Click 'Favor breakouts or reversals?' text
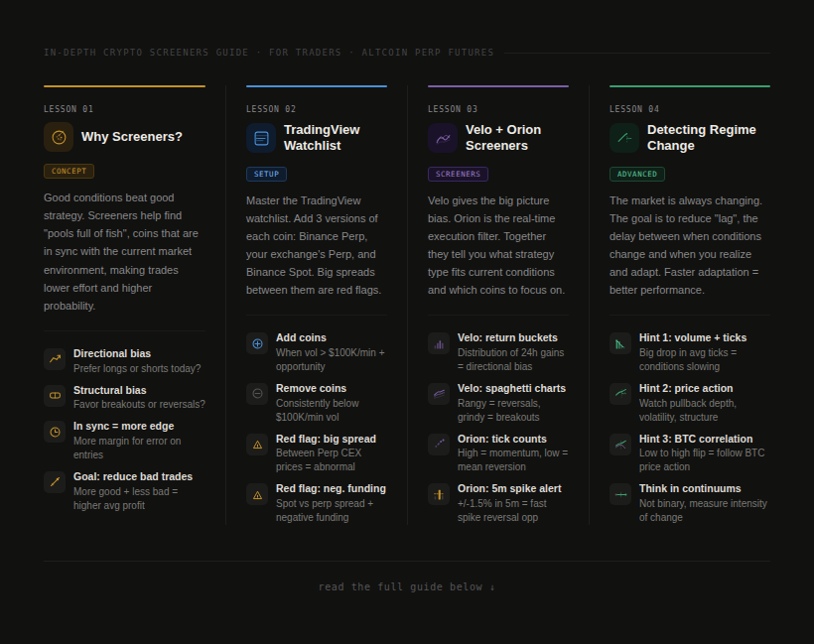This screenshot has height=644, width=814. coord(139,404)
